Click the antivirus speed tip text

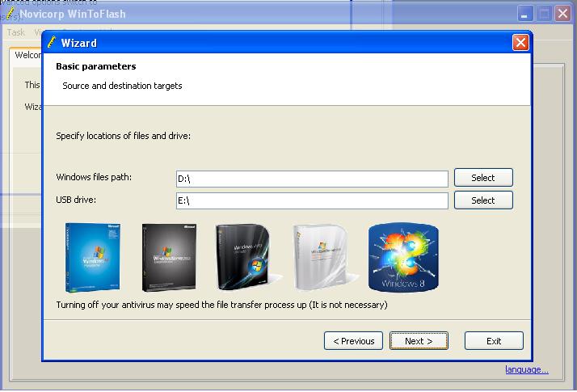pos(222,305)
